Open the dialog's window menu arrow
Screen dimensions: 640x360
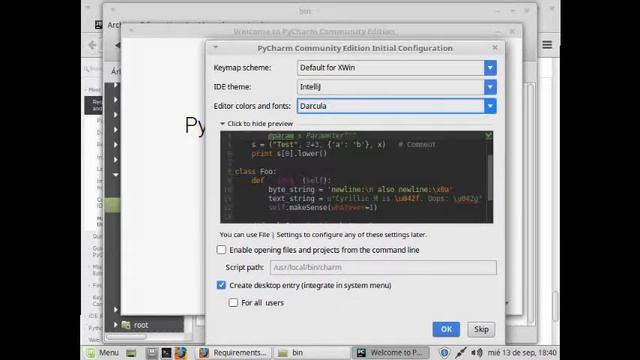pos(216,47)
